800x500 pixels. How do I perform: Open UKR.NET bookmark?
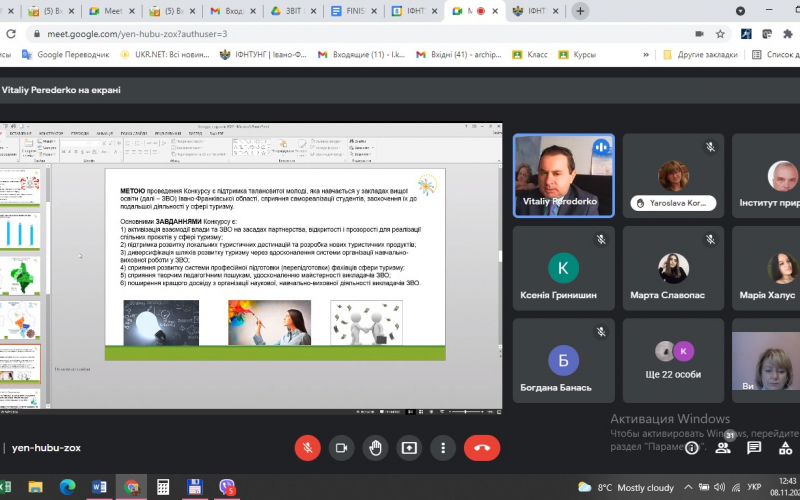point(164,54)
